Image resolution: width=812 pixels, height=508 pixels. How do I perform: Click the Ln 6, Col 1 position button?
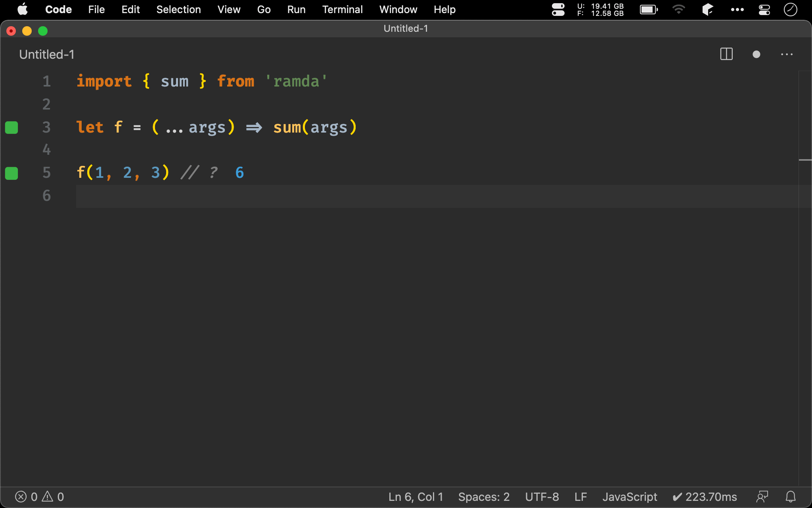pyautogui.click(x=416, y=496)
